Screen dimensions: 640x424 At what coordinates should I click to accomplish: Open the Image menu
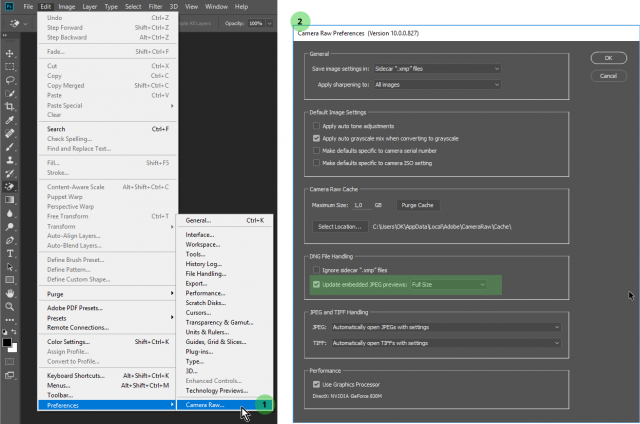click(x=67, y=7)
